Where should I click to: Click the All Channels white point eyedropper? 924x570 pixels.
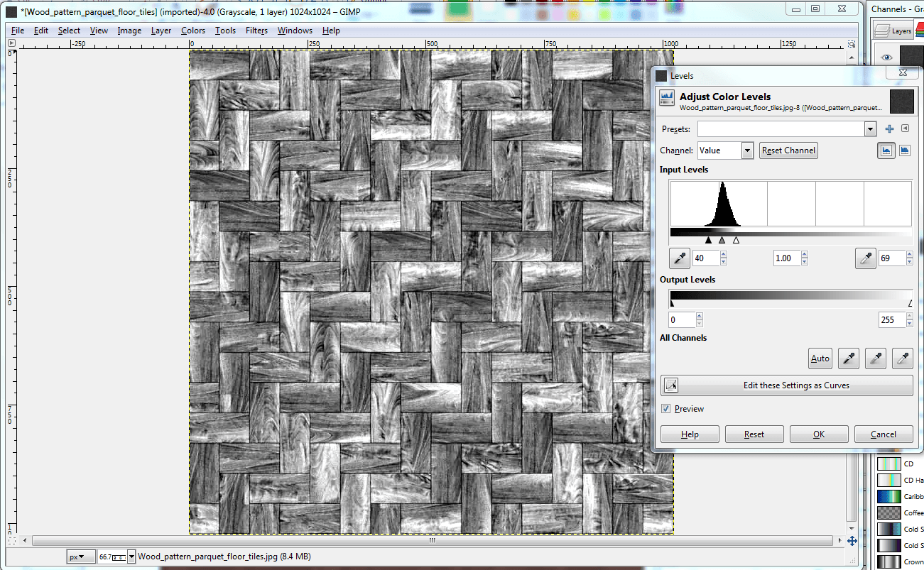[x=902, y=358]
